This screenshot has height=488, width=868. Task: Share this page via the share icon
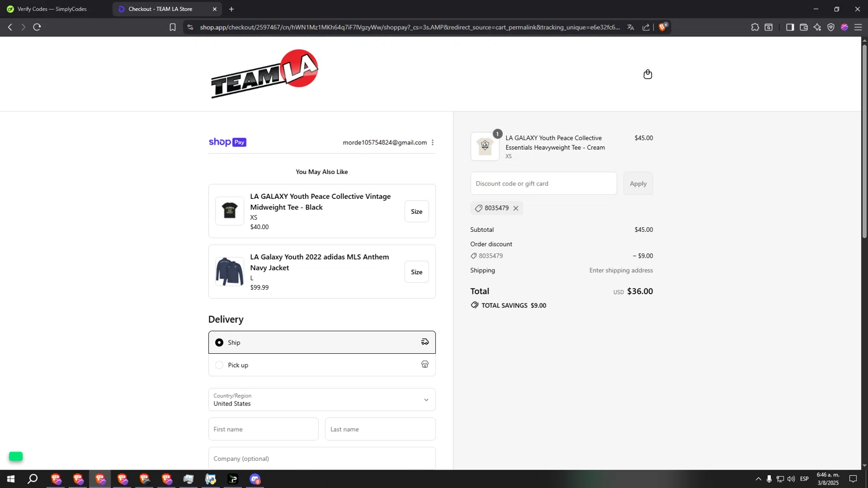646,27
